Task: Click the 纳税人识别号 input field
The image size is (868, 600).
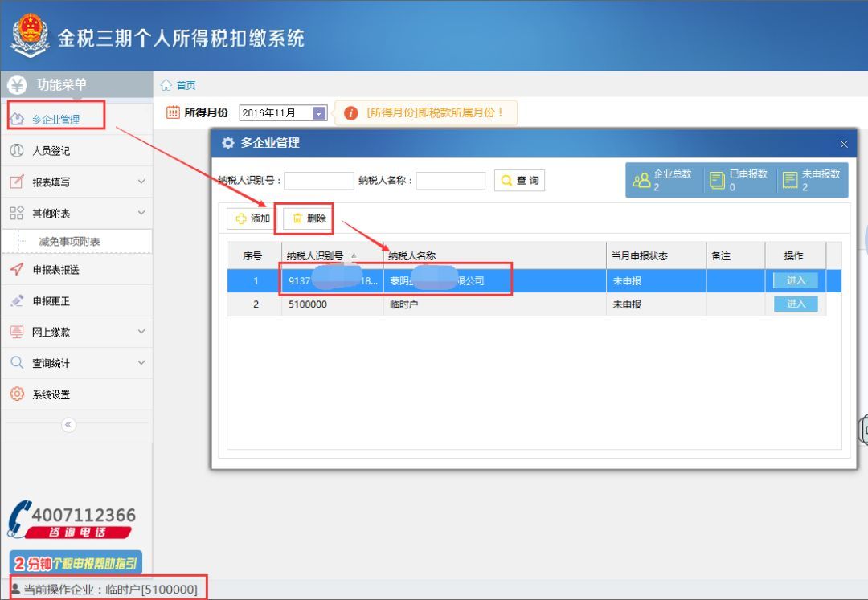Action: click(319, 180)
